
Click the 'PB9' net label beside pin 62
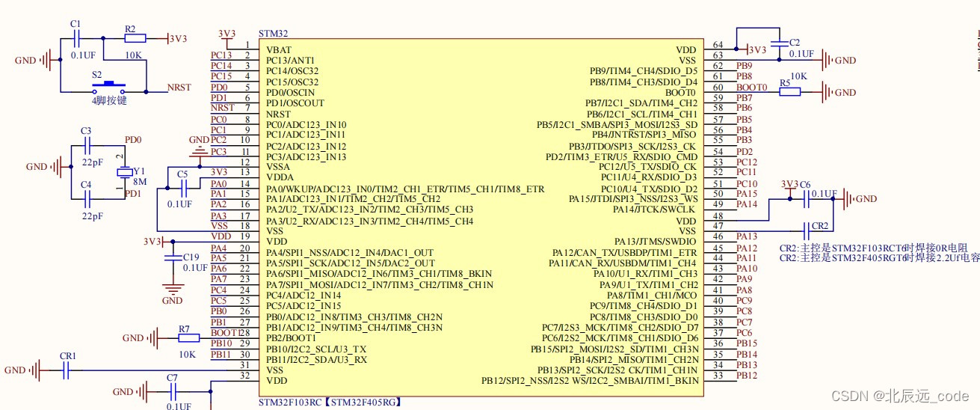[x=745, y=66]
